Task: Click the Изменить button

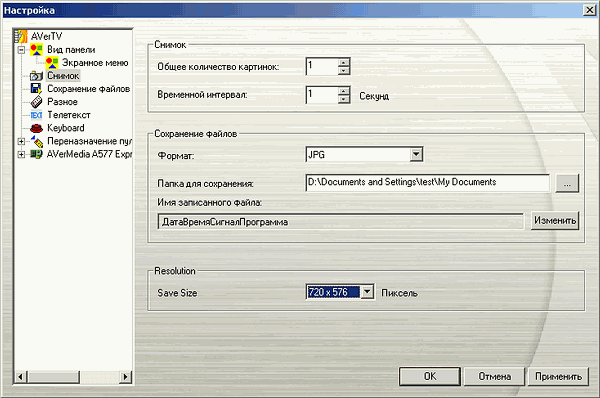Action: click(x=555, y=221)
